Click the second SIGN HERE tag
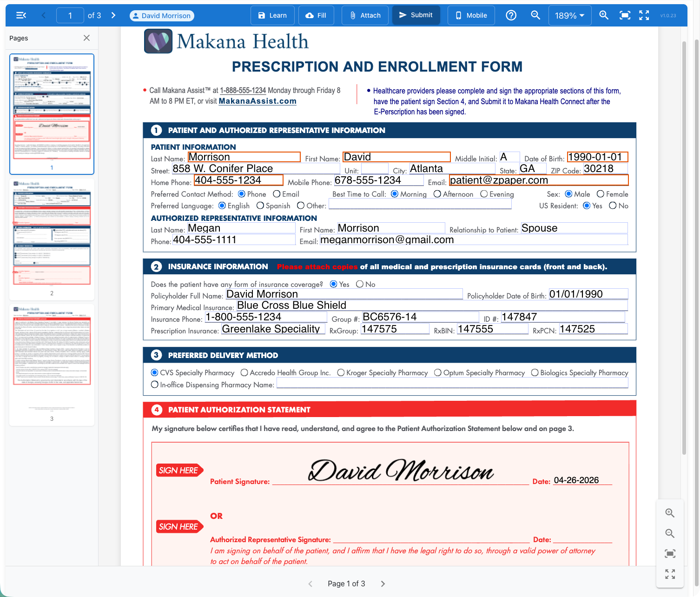 pos(179,527)
